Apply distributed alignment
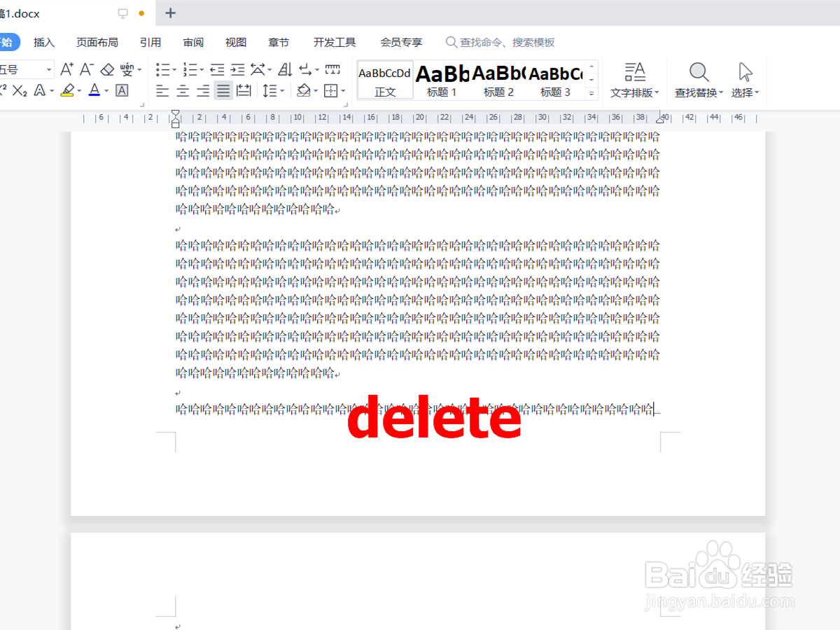Image resolution: width=840 pixels, height=630 pixels. (x=244, y=90)
